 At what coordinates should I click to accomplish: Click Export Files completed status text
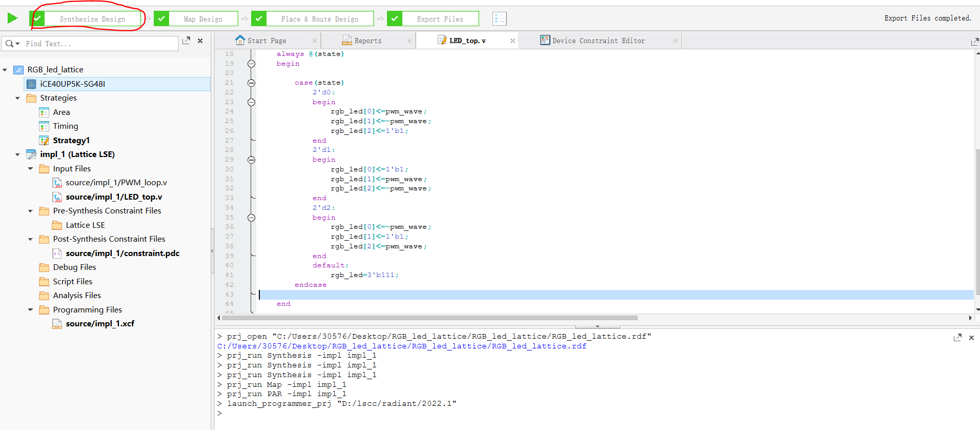(928, 18)
